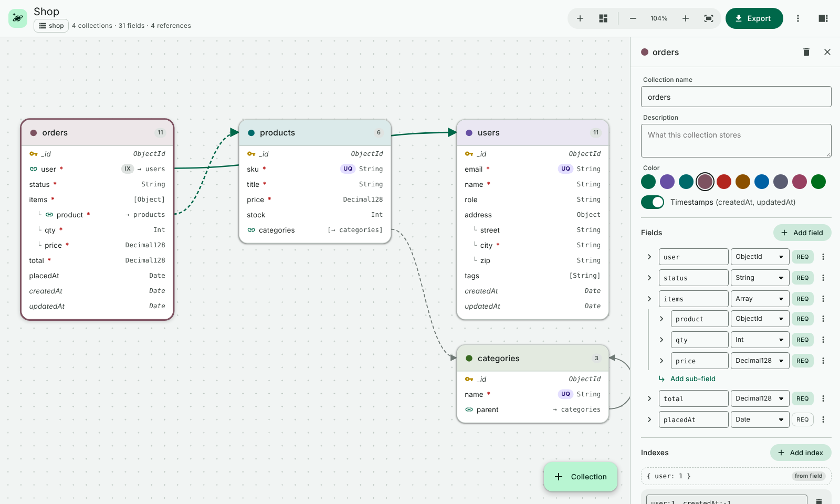Select the products collection card header

click(x=315, y=133)
